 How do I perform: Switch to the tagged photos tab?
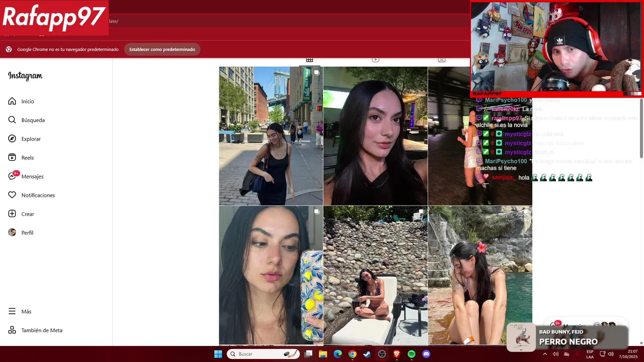441,60
